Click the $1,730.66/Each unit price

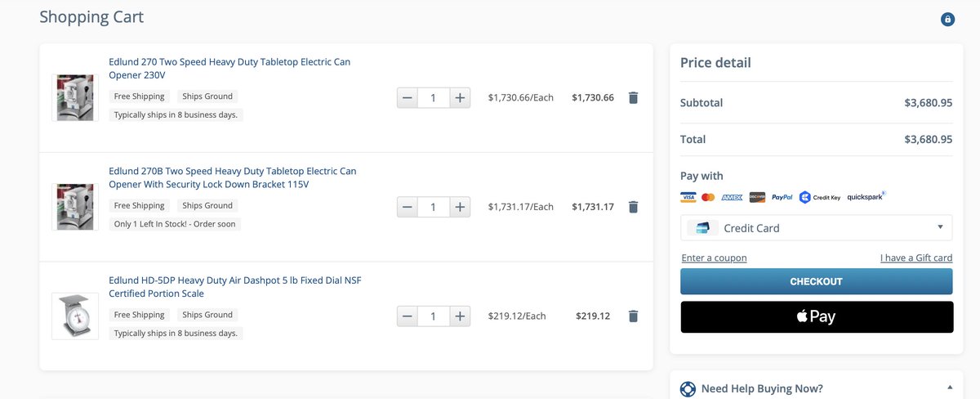[x=521, y=98]
